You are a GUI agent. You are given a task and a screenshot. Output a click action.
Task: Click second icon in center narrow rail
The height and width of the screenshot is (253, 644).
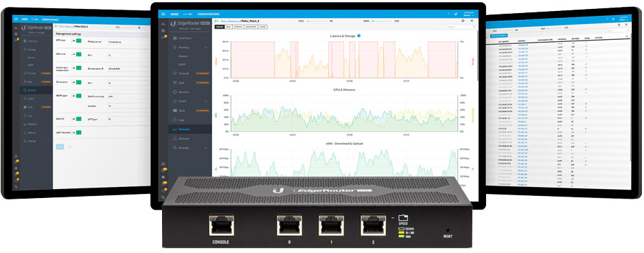(x=163, y=31)
